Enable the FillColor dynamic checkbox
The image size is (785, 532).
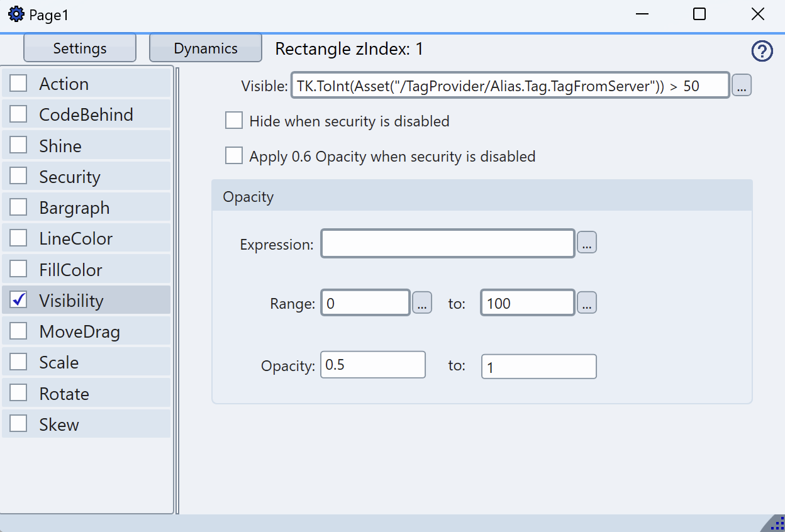[19, 270]
